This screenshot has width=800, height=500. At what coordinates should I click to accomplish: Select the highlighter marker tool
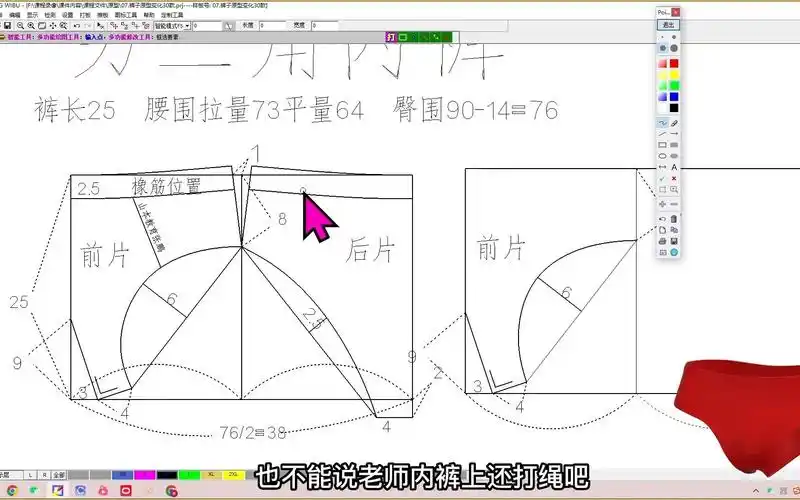pos(674,123)
